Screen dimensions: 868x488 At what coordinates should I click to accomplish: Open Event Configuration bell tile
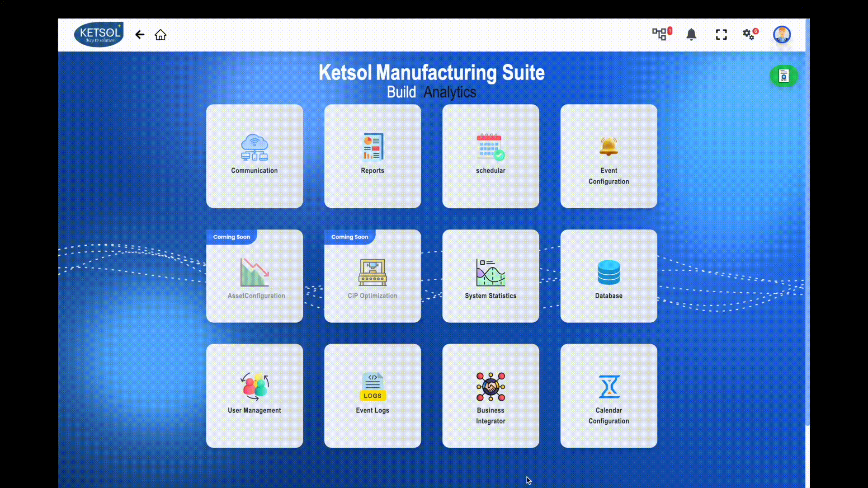(x=609, y=156)
